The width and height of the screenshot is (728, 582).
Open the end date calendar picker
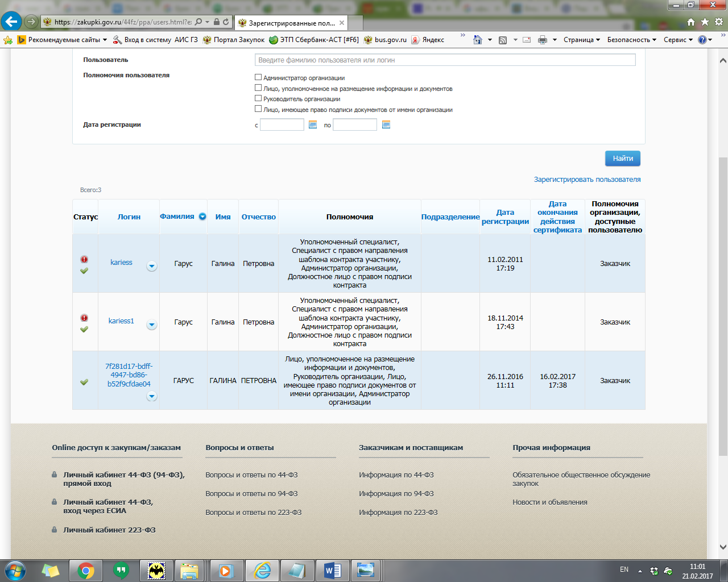click(386, 124)
